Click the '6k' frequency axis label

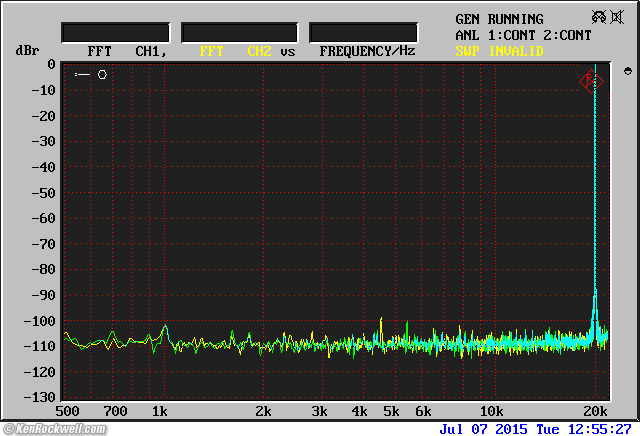click(423, 411)
